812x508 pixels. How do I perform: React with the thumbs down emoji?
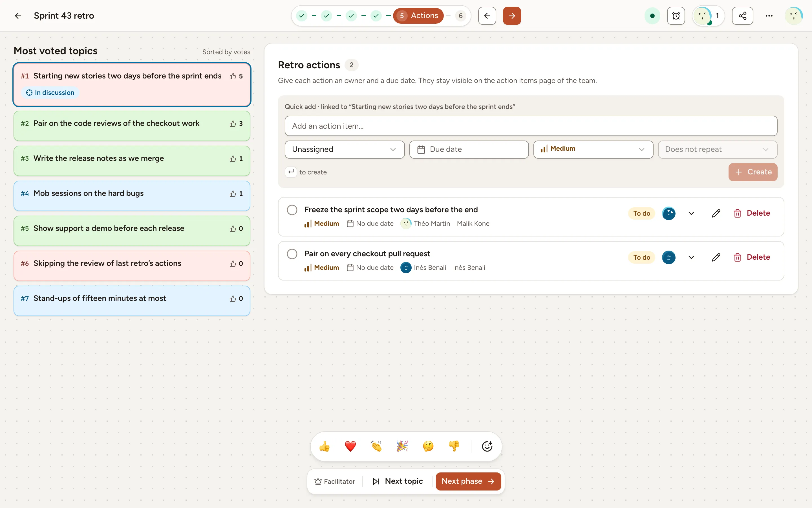pos(454,446)
